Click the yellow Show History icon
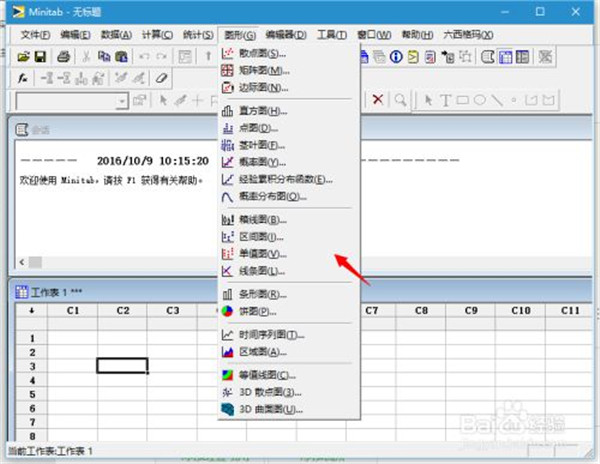This screenshot has height=464, width=600. click(413, 57)
